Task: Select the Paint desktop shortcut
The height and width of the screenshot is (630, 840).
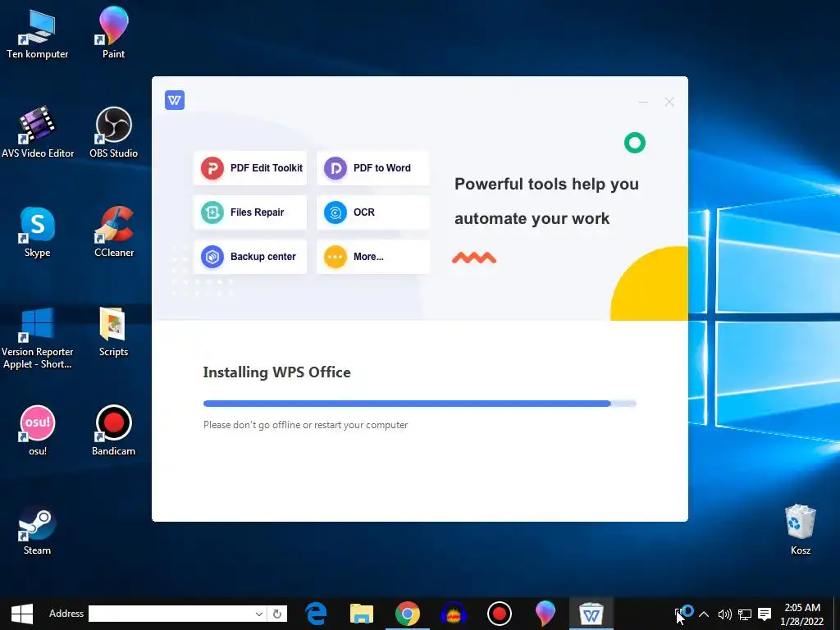Action: point(113,33)
